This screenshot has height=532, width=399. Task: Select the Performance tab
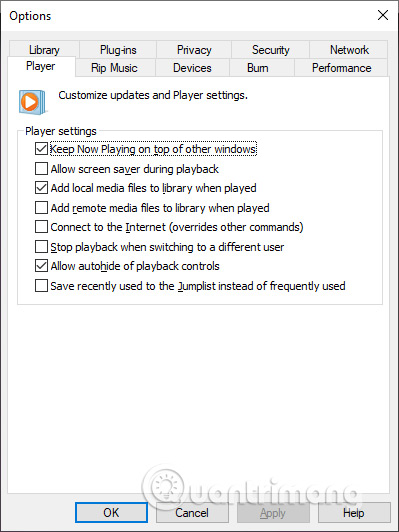(x=341, y=68)
